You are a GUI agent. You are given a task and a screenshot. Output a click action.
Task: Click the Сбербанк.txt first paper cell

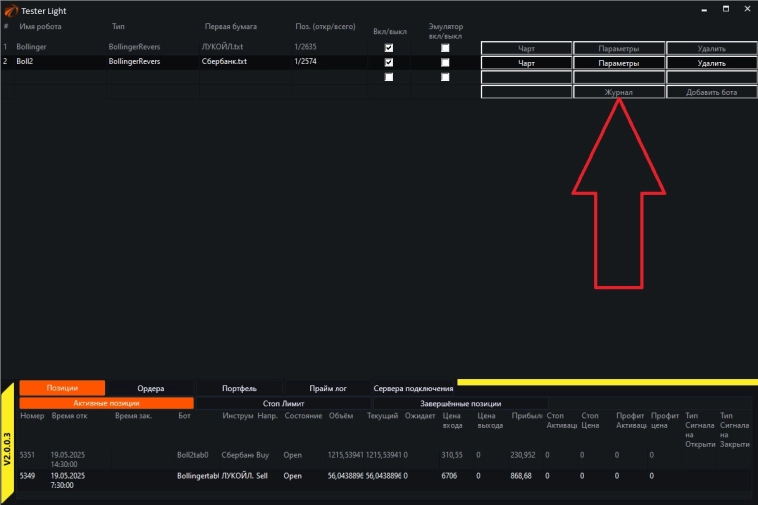(x=224, y=61)
